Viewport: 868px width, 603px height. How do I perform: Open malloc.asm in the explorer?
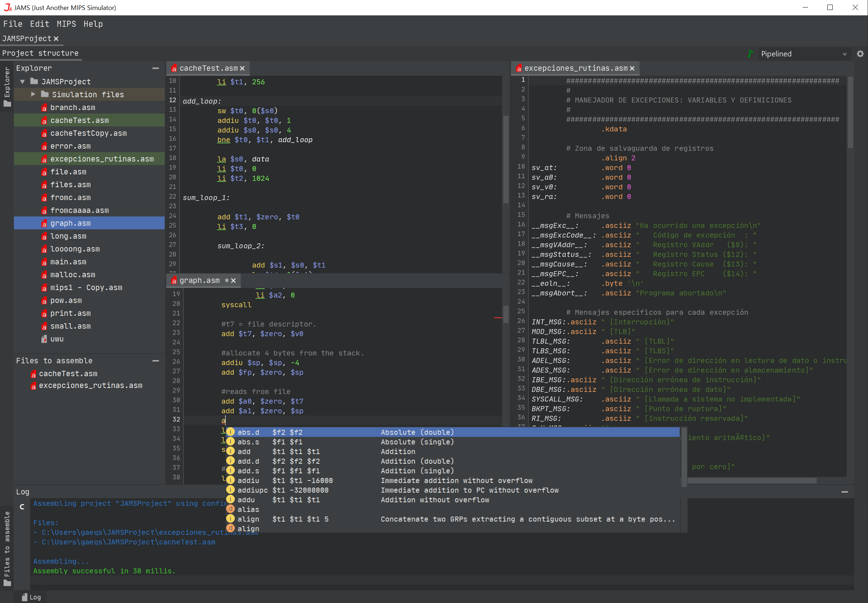pyautogui.click(x=72, y=275)
